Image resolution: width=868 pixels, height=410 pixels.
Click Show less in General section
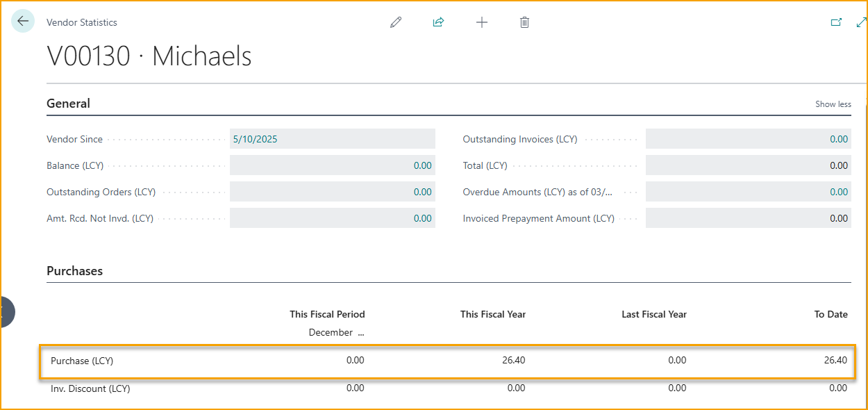coord(833,104)
